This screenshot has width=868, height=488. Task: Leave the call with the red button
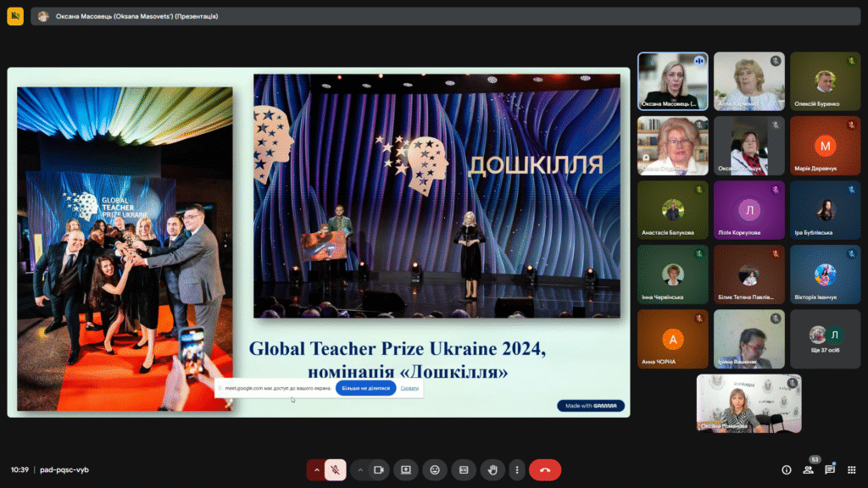coord(545,469)
